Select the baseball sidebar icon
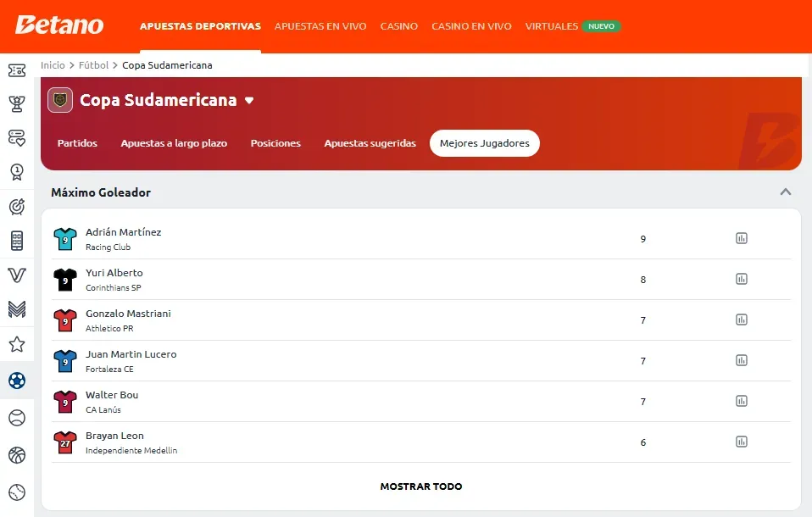 click(17, 492)
